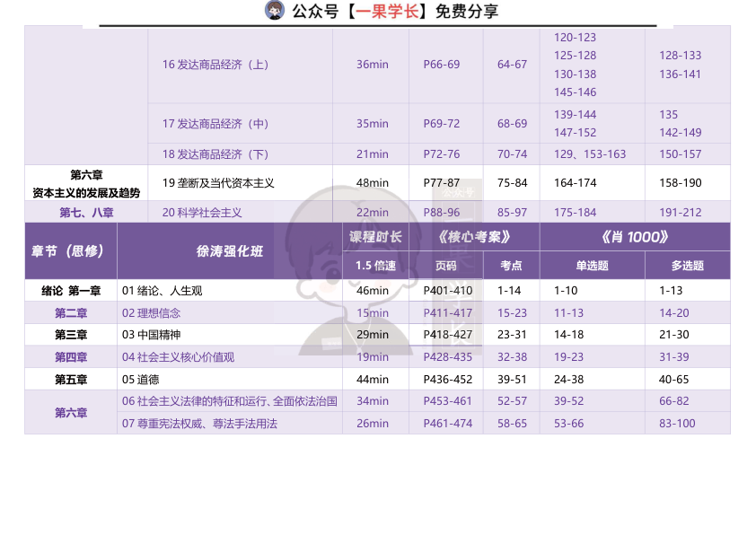Click page cell P428-435
Screen dimensions: 756x535
[448, 357]
